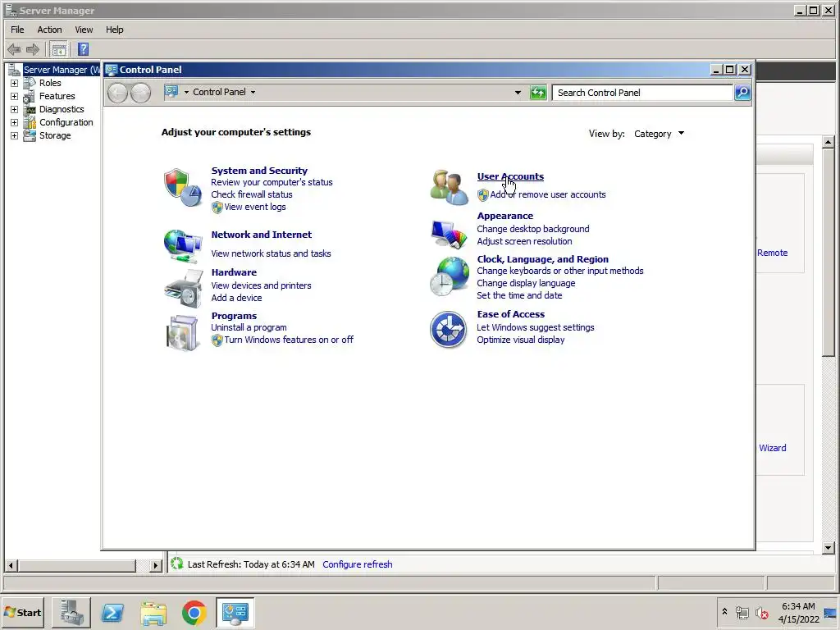Click View event logs link

tap(254, 207)
